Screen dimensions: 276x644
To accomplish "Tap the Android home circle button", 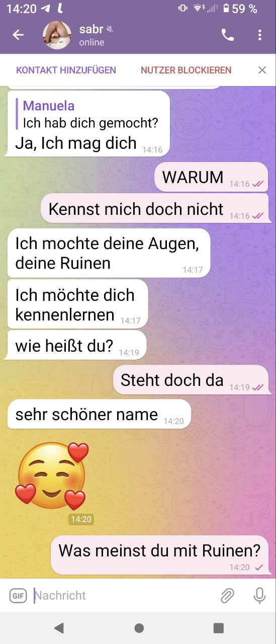I will [x=139, y=627].
